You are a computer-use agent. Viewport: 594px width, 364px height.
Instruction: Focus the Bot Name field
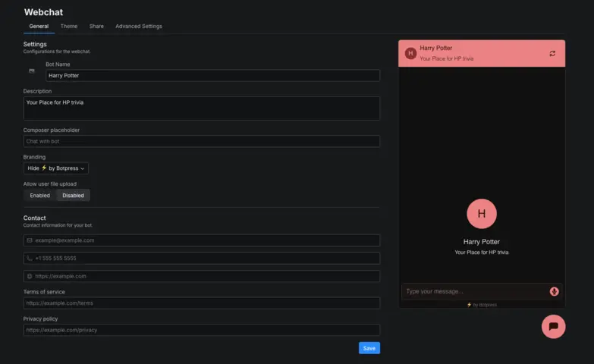212,75
